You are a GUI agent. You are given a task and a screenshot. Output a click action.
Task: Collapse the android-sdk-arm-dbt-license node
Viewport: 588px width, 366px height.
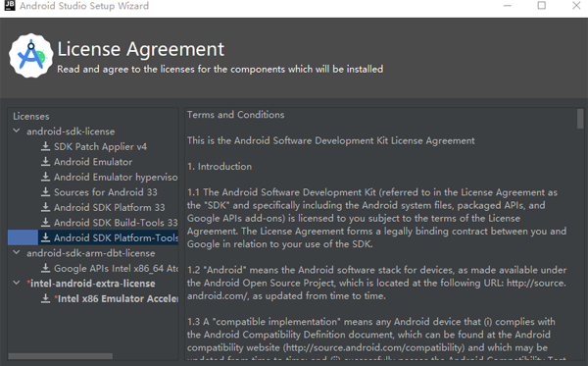click(17, 252)
